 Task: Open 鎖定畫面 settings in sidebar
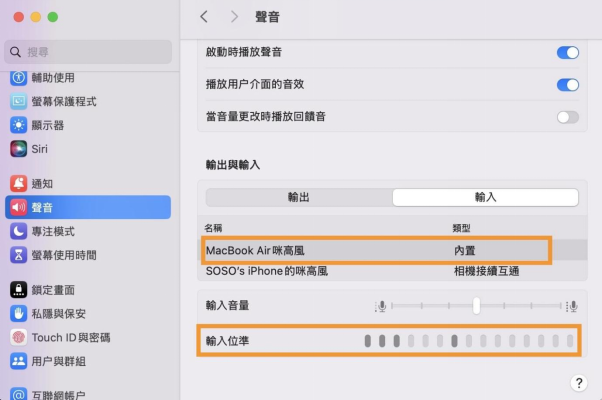pyautogui.click(x=53, y=290)
